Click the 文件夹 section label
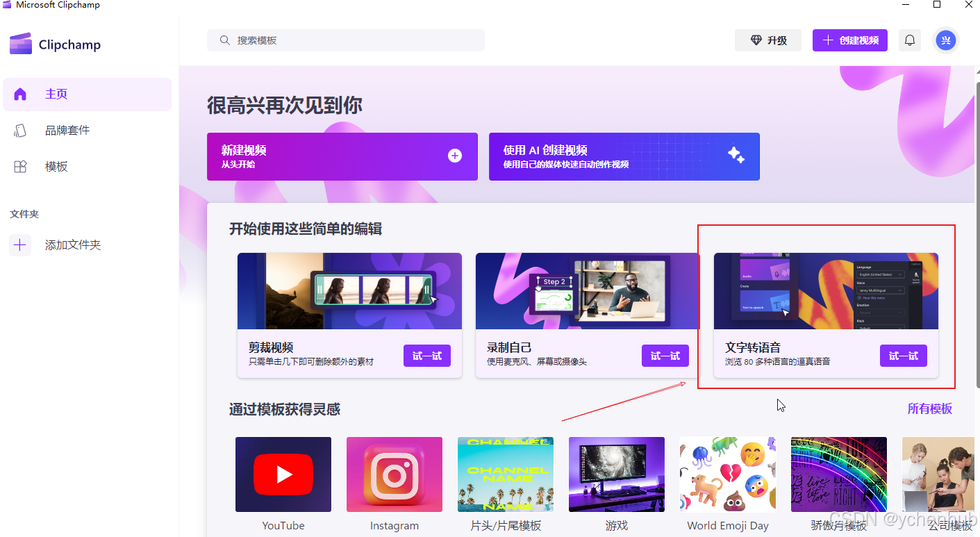Viewport: 980px width, 537px height. click(24, 214)
